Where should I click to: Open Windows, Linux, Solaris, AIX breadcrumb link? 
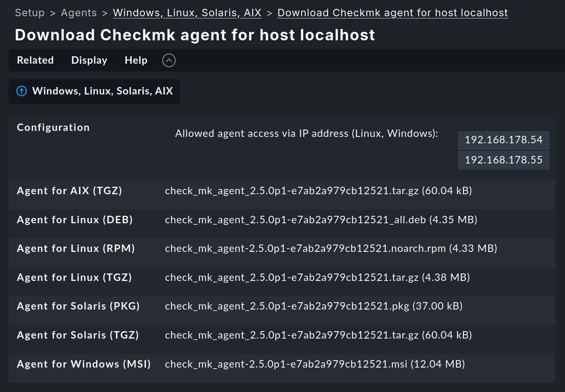187,12
